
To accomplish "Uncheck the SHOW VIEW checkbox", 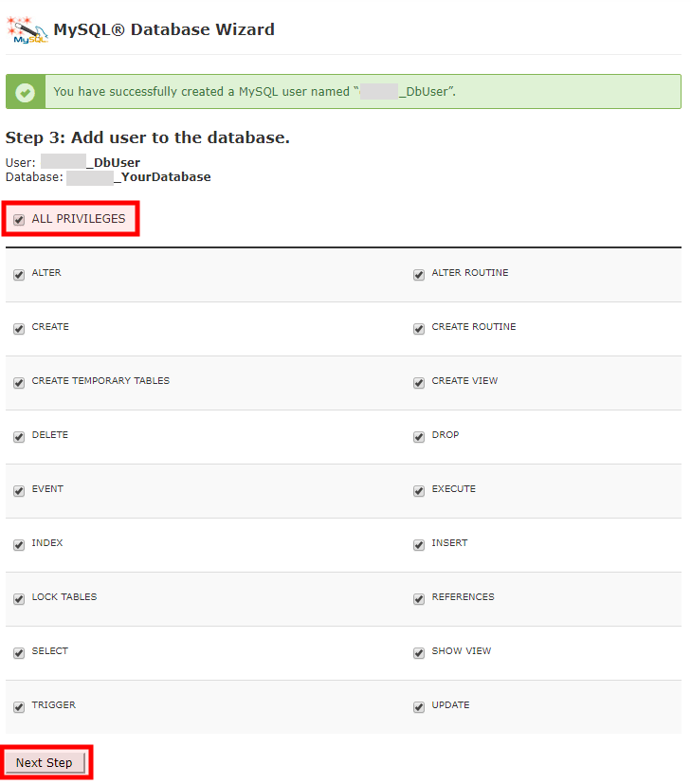I will (419, 653).
